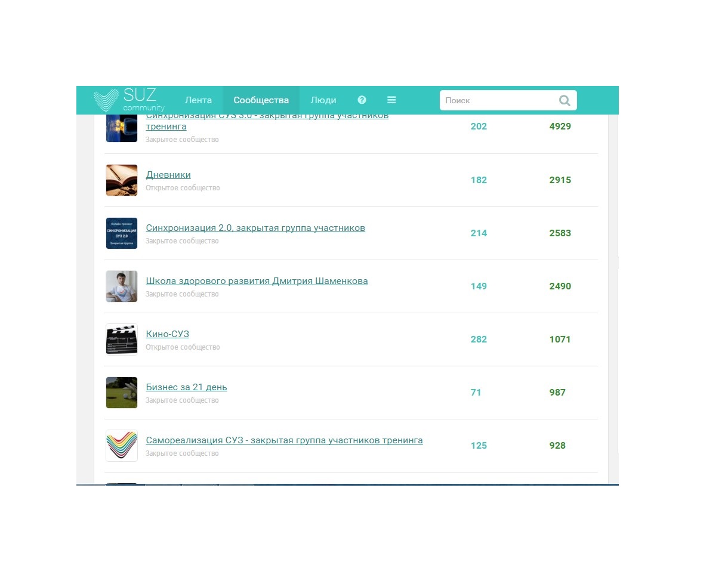Image resolution: width=728 pixels, height=568 pixels.
Task: Click the Самореализация СУЗ rainbow thumbnail
Action: [x=122, y=446]
